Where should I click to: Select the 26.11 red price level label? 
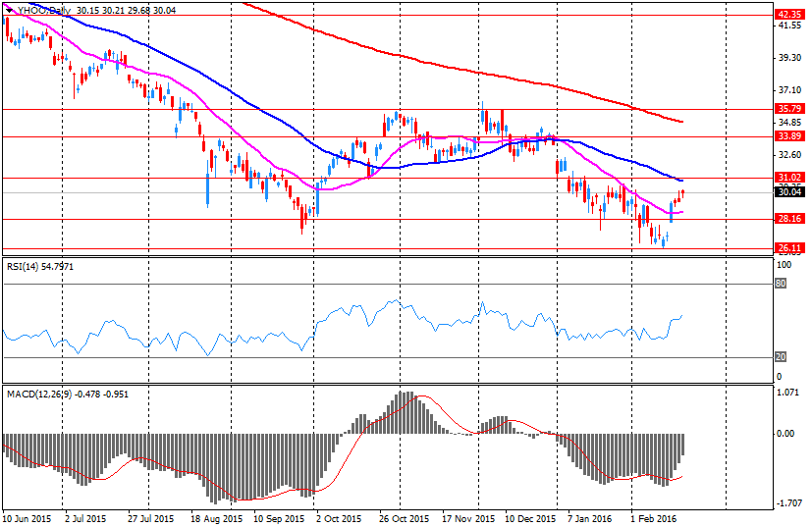tap(789, 248)
